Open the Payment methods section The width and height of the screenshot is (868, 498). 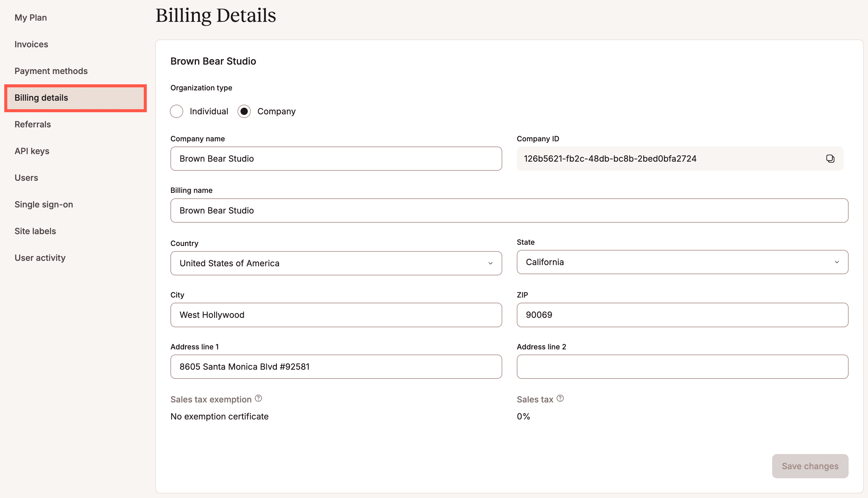51,71
